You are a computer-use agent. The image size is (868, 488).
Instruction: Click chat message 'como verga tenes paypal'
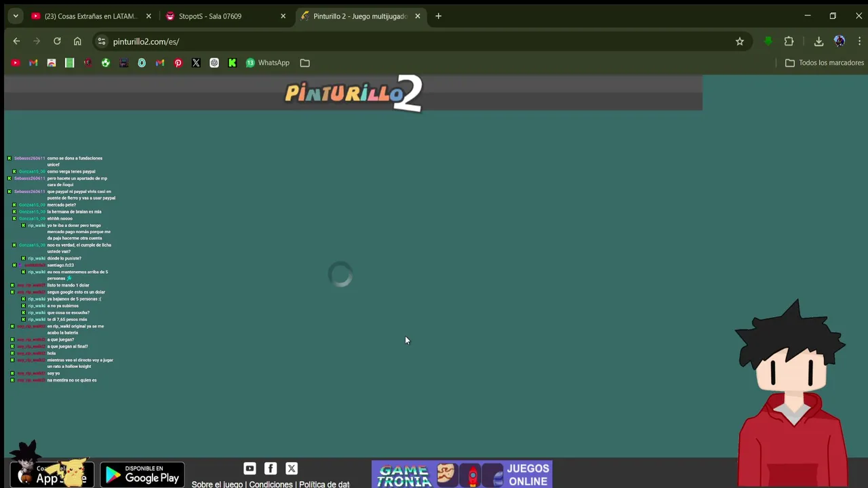pyautogui.click(x=71, y=171)
